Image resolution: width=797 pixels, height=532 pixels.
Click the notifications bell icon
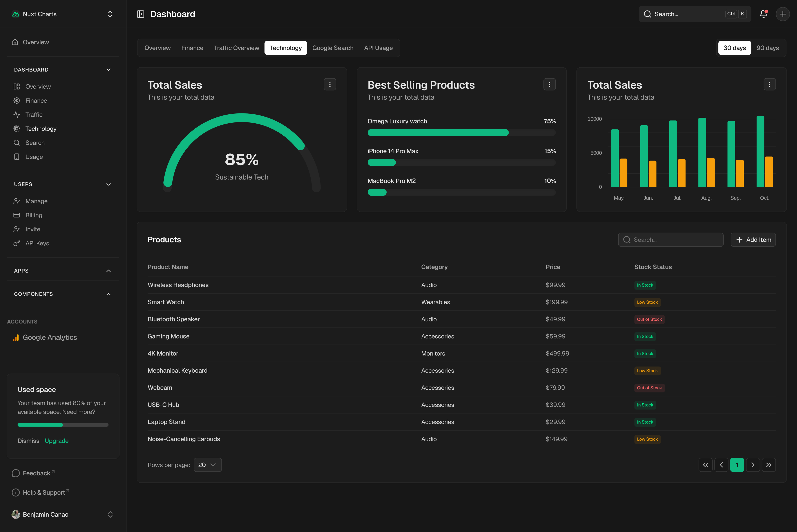(x=763, y=14)
